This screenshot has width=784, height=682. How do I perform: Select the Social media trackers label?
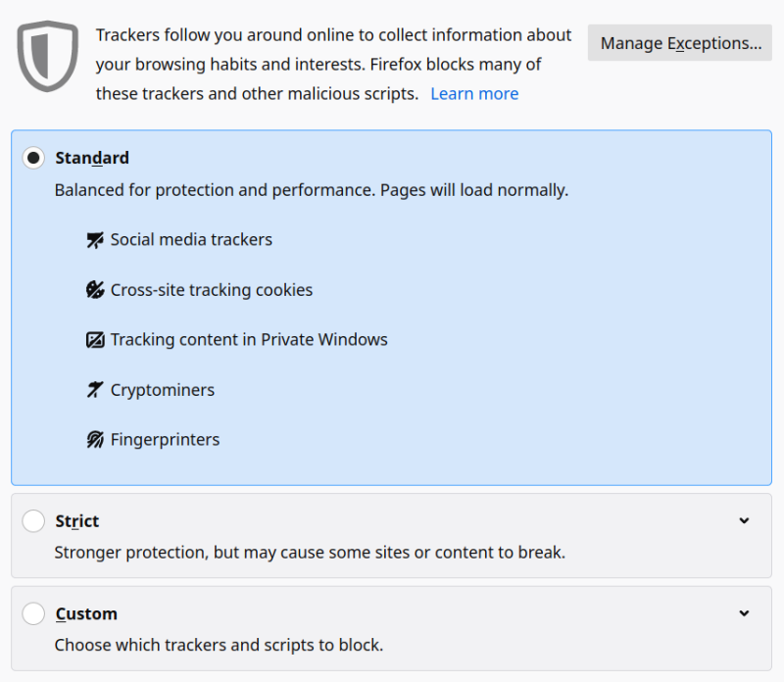tap(191, 239)
